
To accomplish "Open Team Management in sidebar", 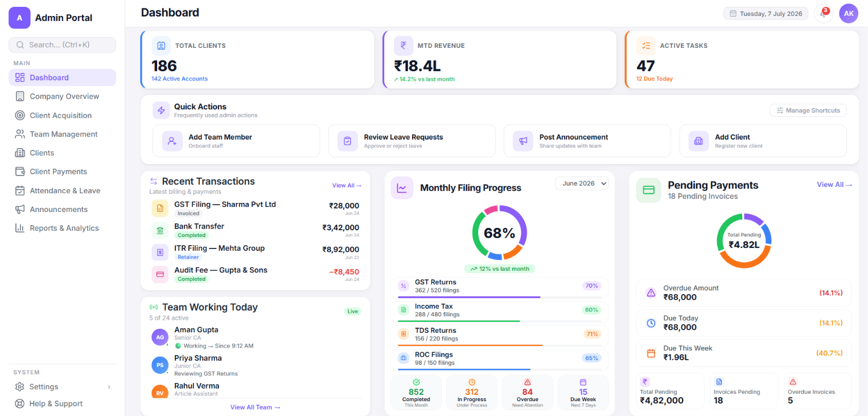I will (62, 134).
